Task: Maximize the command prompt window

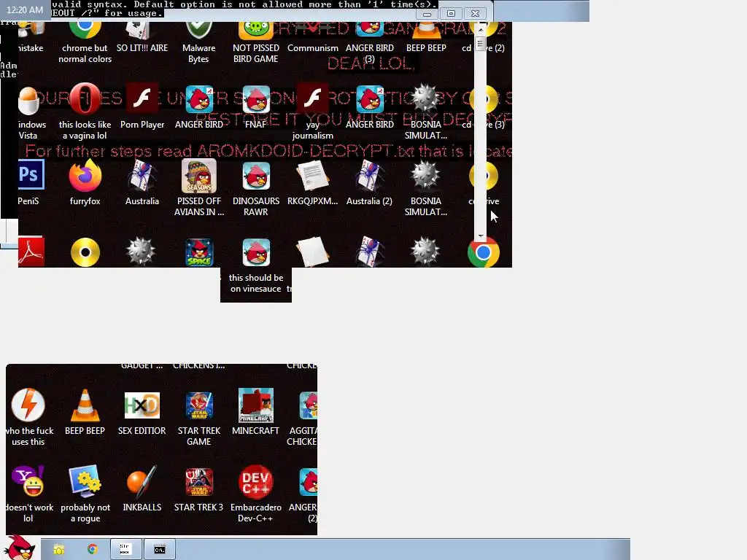Action: pos(451,14)
